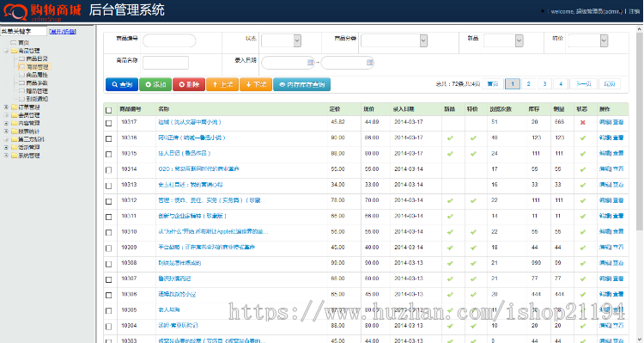Open the 特价 filter dropdown
Viewport: 644px width, 343px height.
(587, 40)
